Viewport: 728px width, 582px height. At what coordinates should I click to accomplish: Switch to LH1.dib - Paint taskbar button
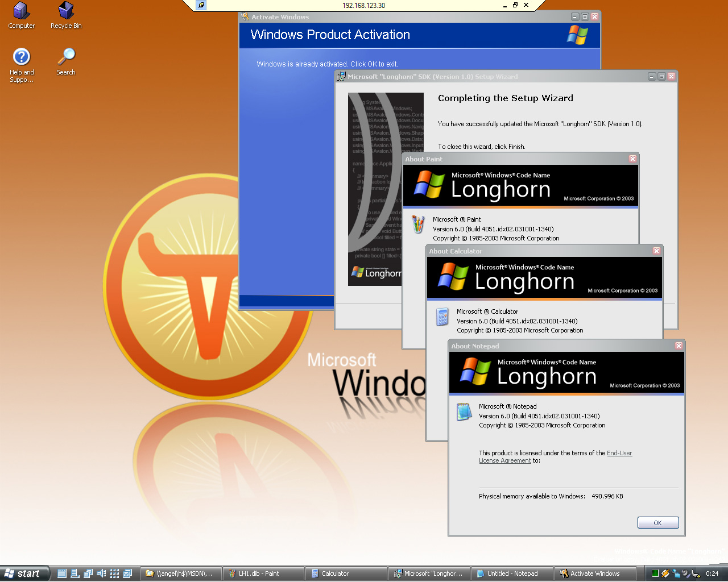coord(262,573)
